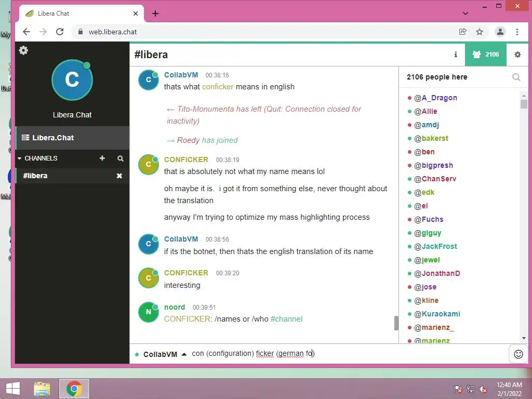Viewport: 532px width, 399px height.
Task: Click the noord nickname in chat
Action: click(x=175, y=307)
